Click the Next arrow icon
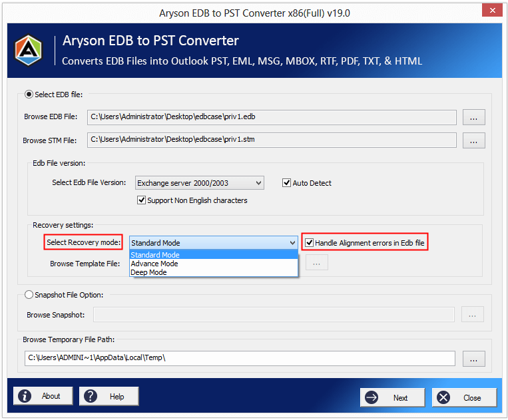 tap(372, 397)
